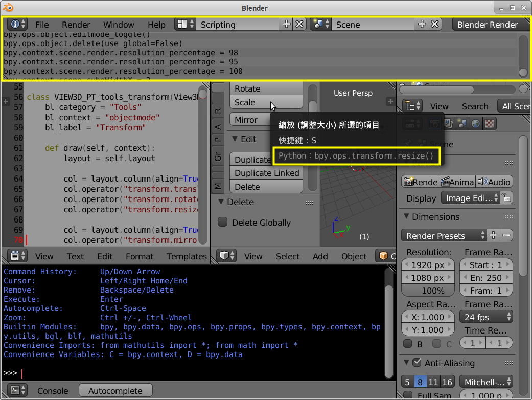Image resolution: width=532 pixels, height=400 pixels.
Task: Open Texture properties using the checkered icon
Action: [490, 123]
